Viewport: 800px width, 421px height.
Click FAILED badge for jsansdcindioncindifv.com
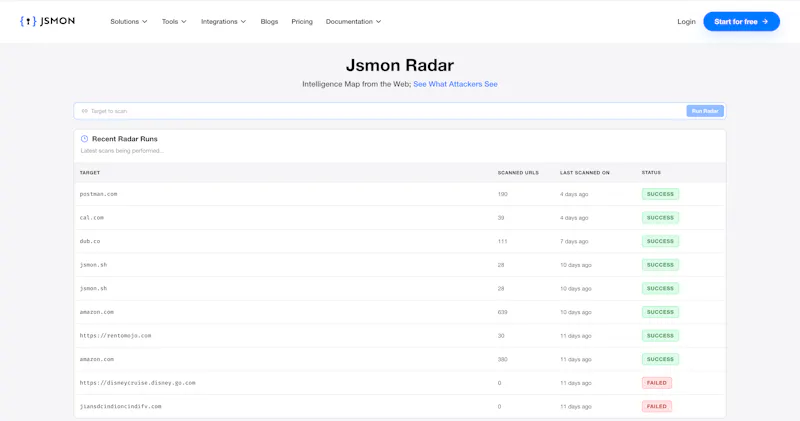[657, 407]
